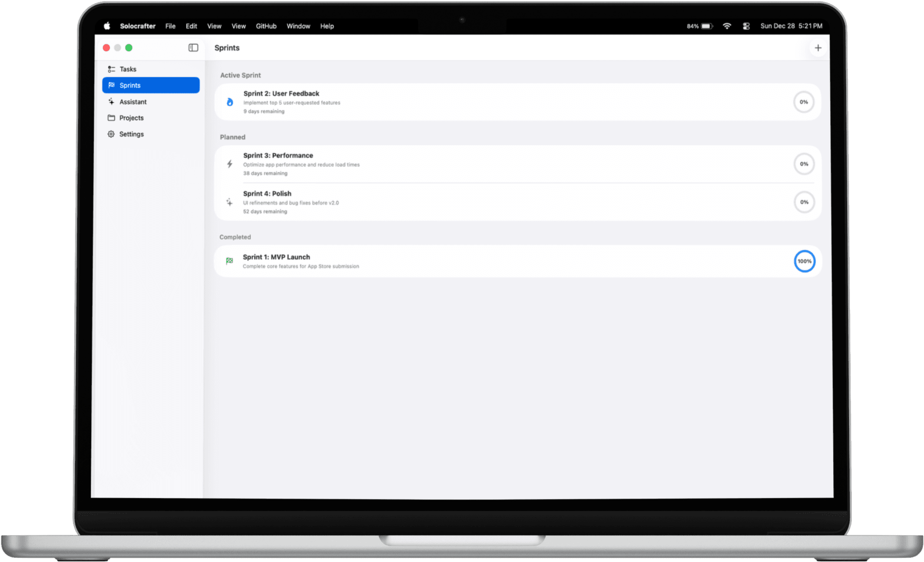Open the GitHub menu

coord(266,26)
